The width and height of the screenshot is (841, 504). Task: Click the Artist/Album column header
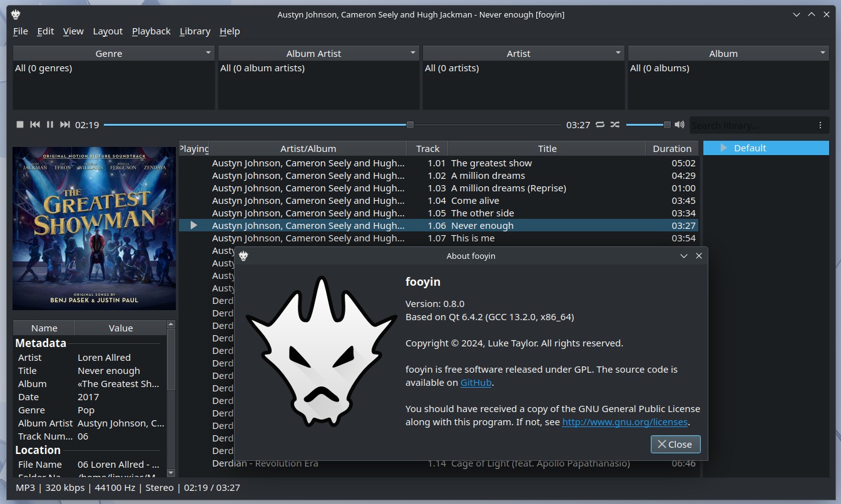(x=308, y=148)
